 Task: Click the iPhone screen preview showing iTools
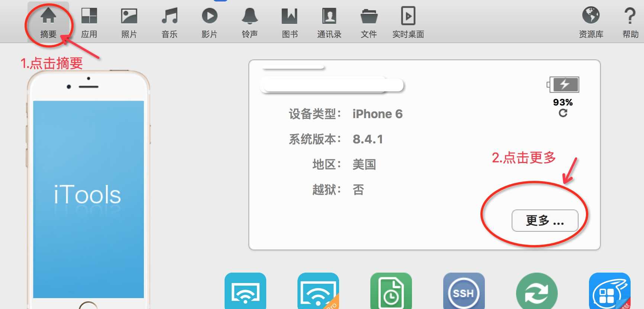tap(88, 199)
